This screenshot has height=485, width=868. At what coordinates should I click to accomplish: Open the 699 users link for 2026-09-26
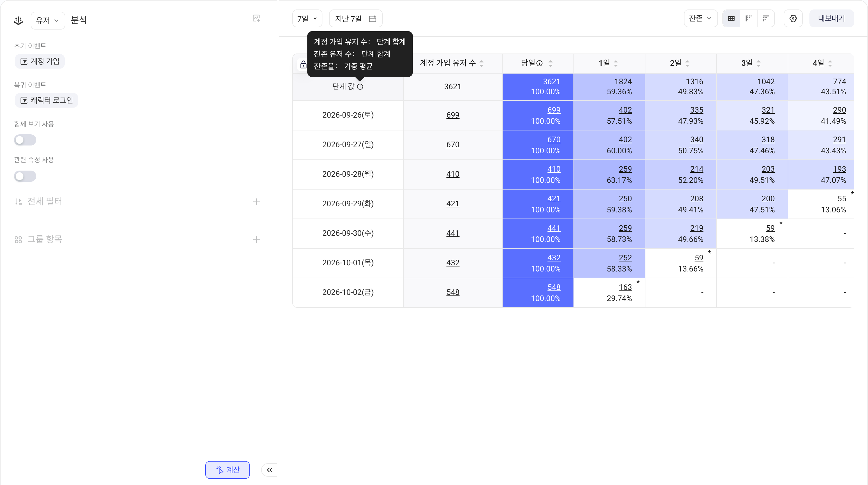click(452, 115)
